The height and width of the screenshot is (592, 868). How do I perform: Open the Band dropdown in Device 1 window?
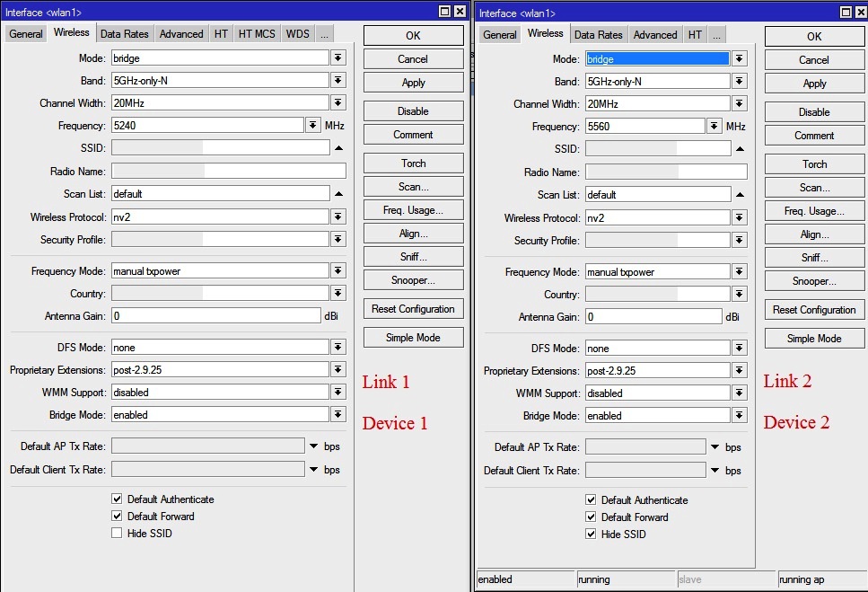point(338,80)
